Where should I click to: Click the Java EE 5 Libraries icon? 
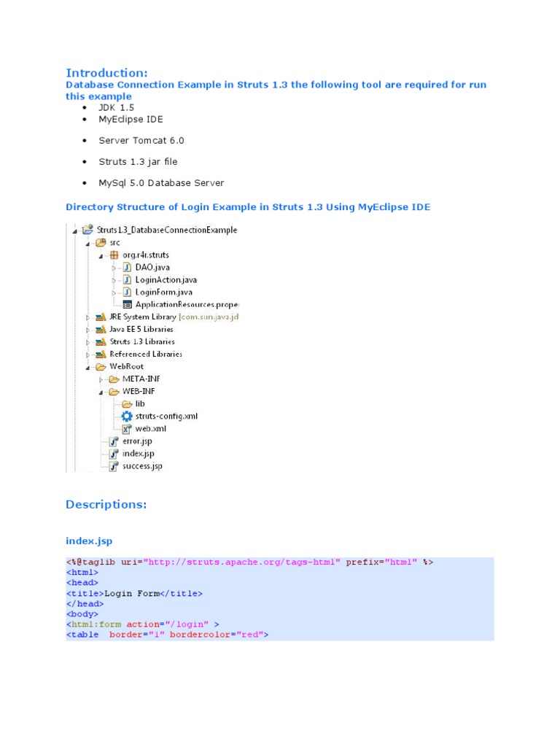[x=101, y=329]
